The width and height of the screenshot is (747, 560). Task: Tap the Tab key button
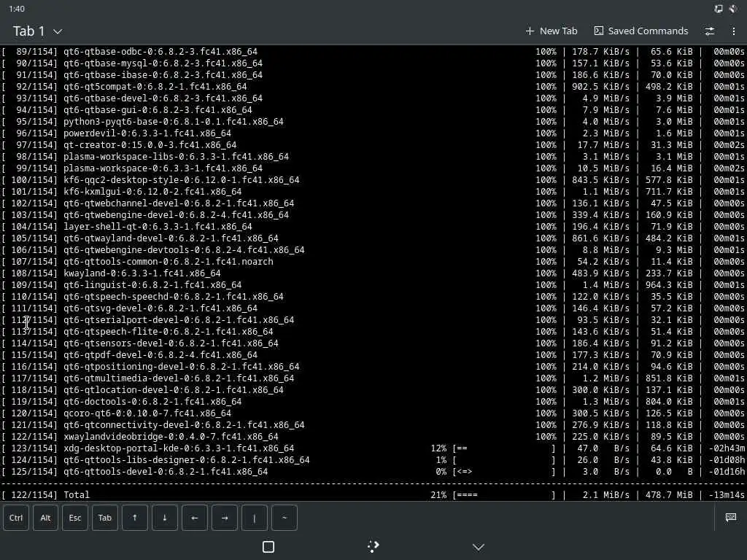(105, 518)
